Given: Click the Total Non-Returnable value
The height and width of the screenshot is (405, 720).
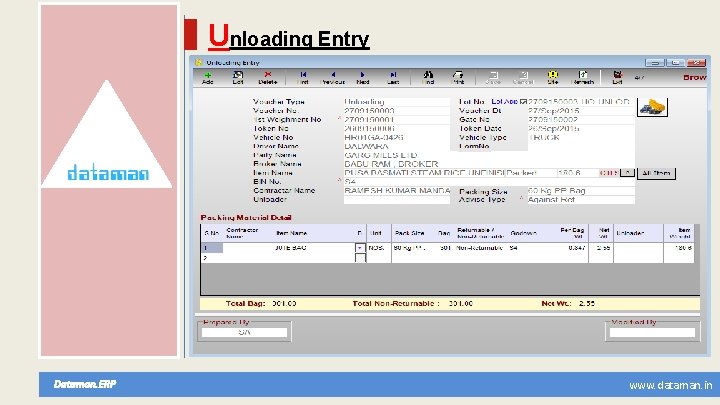Looking at the screenshot, I should 461,304.
